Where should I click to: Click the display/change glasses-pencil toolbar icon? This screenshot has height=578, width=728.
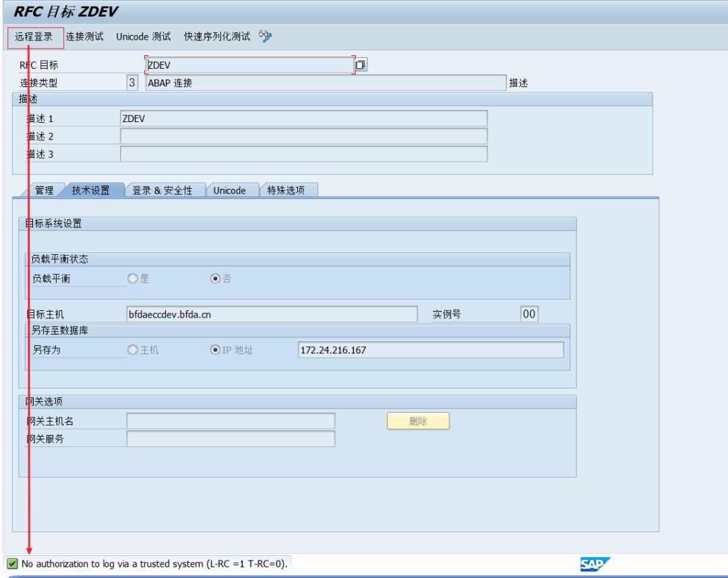click(x=266, y=36)
